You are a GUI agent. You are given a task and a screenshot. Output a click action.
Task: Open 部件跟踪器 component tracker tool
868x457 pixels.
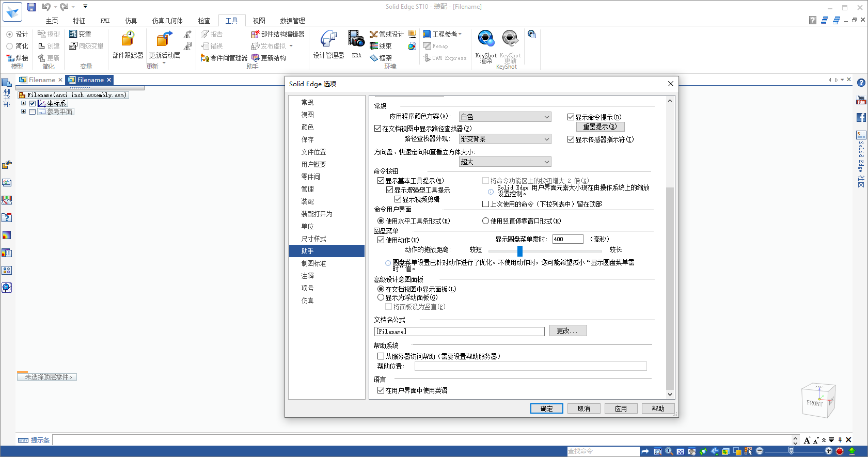(x=128, y=45)
